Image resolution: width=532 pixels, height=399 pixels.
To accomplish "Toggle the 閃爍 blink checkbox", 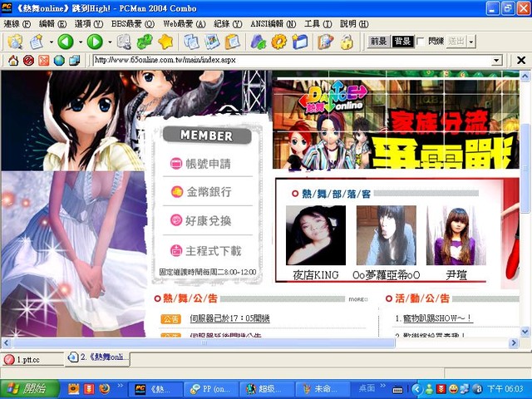I will pos(421,42).
